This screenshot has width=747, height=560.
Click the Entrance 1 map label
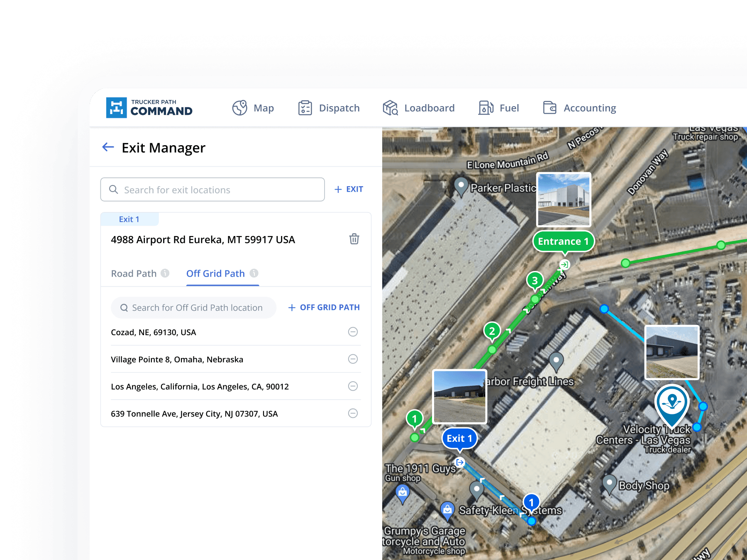coord(563,241)
